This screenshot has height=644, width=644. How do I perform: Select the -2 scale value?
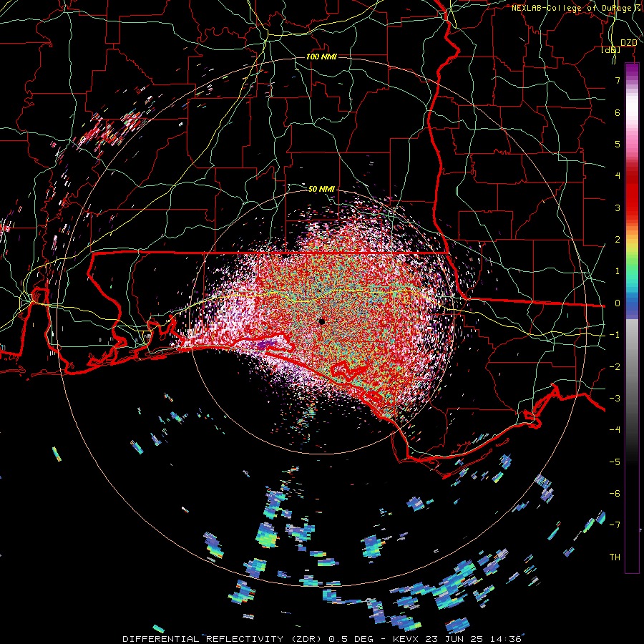615,367
